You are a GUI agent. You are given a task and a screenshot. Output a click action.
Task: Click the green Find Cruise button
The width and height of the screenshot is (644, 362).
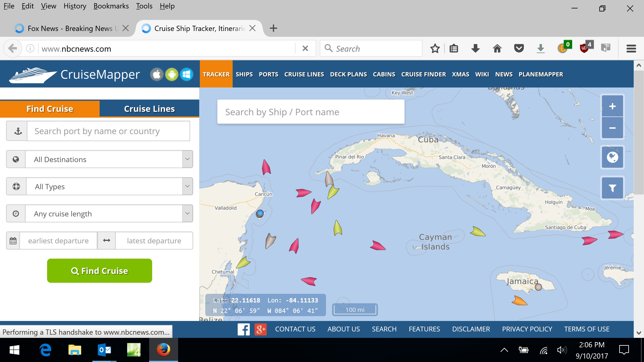pos(99,271)
